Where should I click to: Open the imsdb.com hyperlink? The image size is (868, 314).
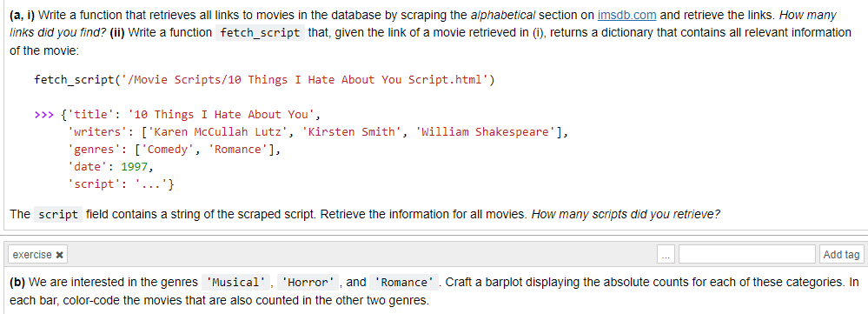point(626,15)
